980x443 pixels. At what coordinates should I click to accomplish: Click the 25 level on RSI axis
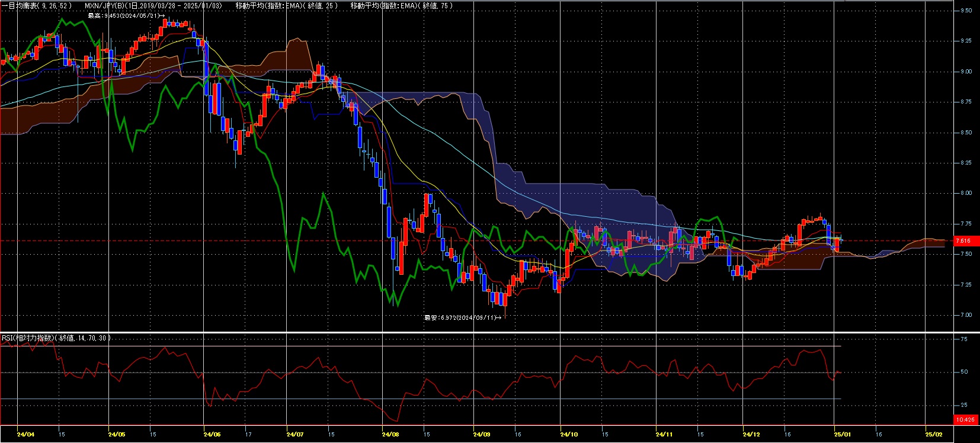[x=964, y=405]
